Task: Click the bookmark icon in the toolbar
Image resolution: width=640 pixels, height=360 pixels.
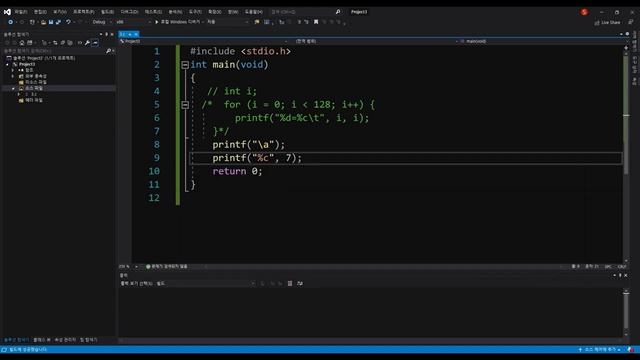Action: tap(316, 22)
